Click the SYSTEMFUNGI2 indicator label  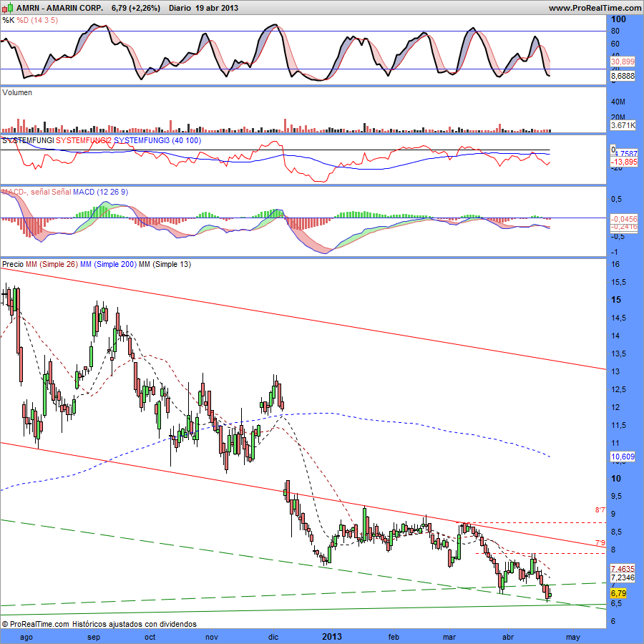click(84, 140)
